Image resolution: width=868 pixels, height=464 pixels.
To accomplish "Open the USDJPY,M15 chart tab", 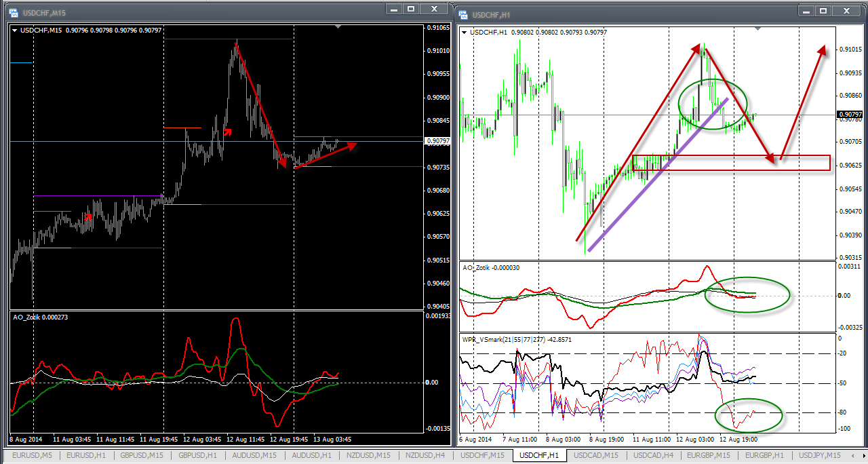I will 819,455.
